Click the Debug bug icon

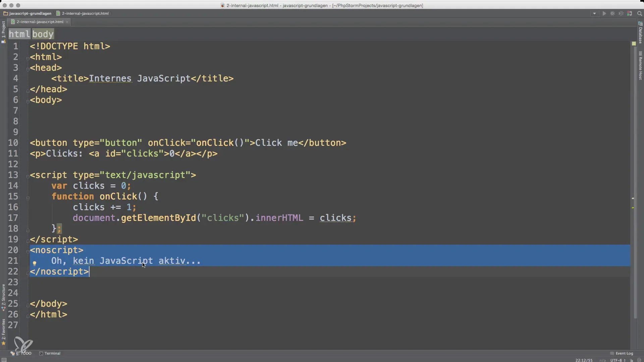pyautogui.click(x=612, y=13)
